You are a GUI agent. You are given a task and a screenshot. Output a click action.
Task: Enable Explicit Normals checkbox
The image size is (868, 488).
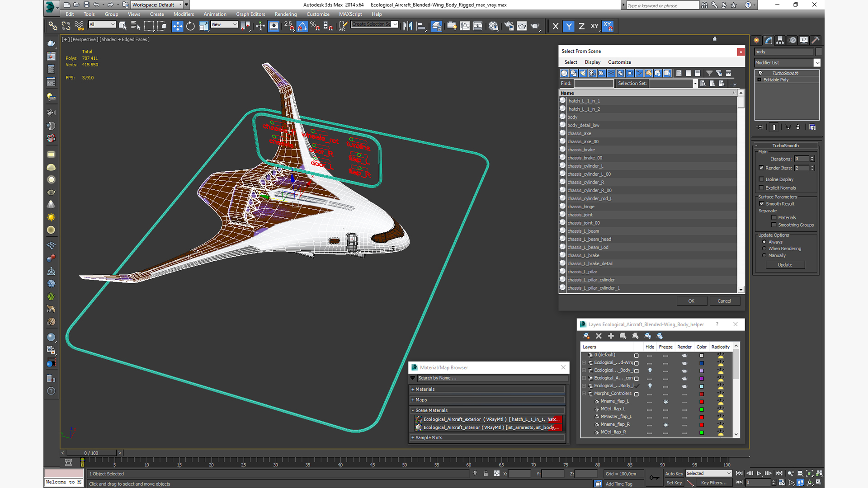point(762,188)
